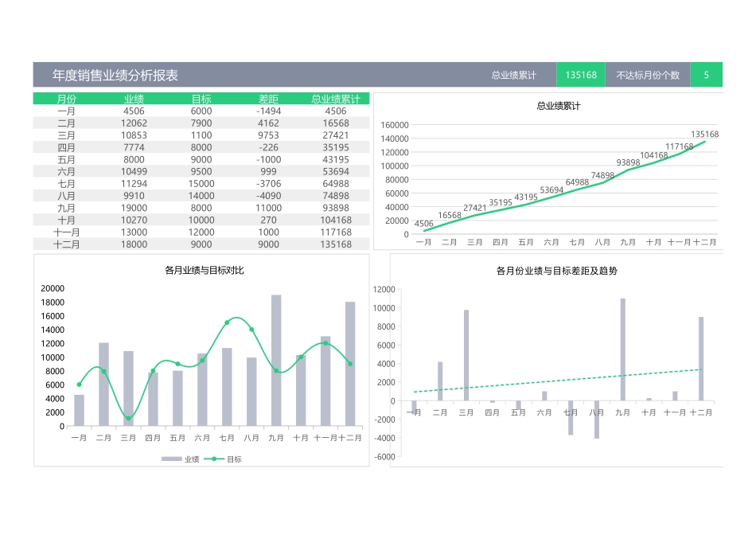Select the 八月 差距 cell showing -4090

point(268,196)
